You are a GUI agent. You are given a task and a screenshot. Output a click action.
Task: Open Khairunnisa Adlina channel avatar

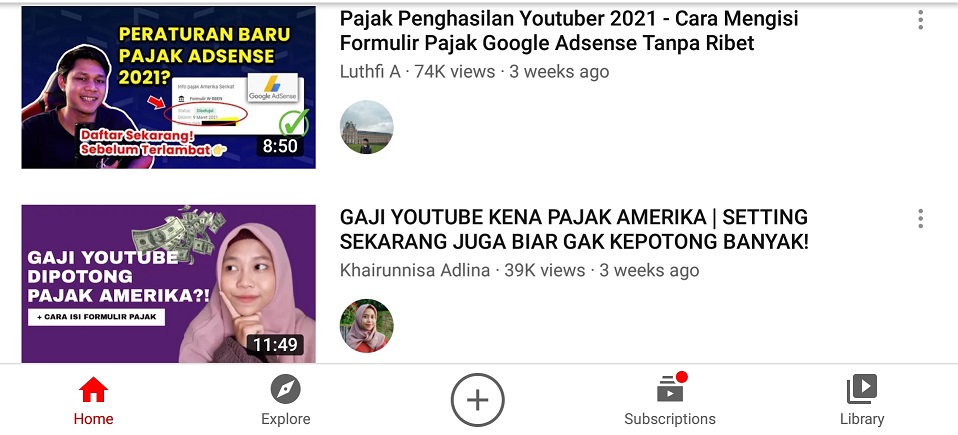click(x=367, y=326)
